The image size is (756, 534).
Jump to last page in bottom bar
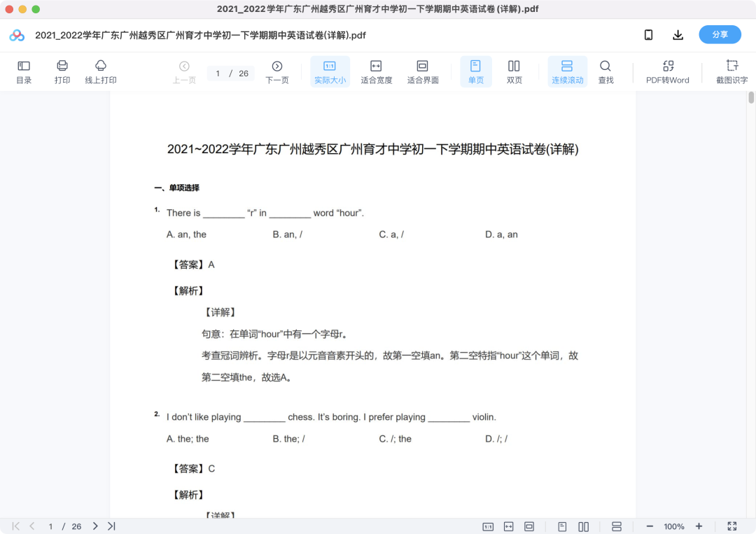coord(111,526)
